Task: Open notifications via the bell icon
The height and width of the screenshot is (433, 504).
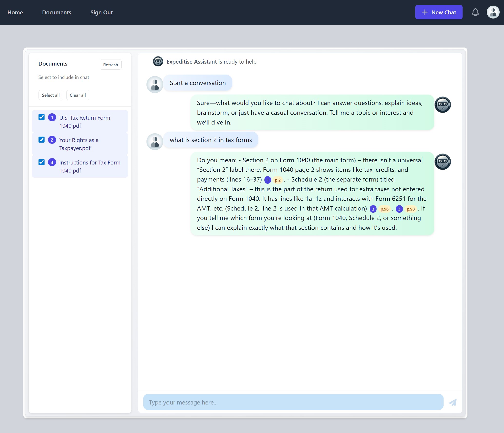Action: pyautogui.click(x=475, y=12)
